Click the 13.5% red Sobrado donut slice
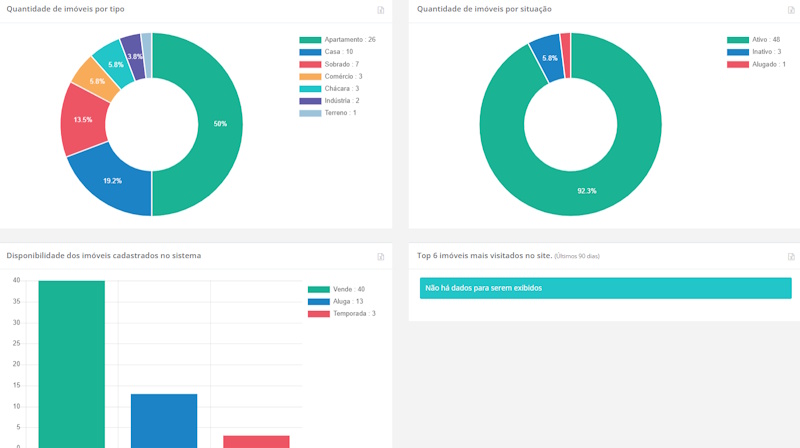This screenshot has width=800, height=448. click(x=83, y=120)
